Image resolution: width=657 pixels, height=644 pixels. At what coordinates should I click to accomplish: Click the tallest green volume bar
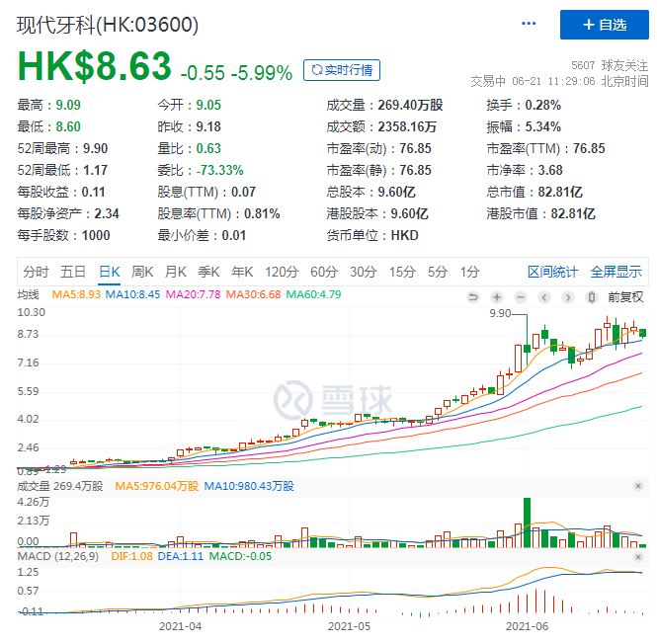point(528,523)
